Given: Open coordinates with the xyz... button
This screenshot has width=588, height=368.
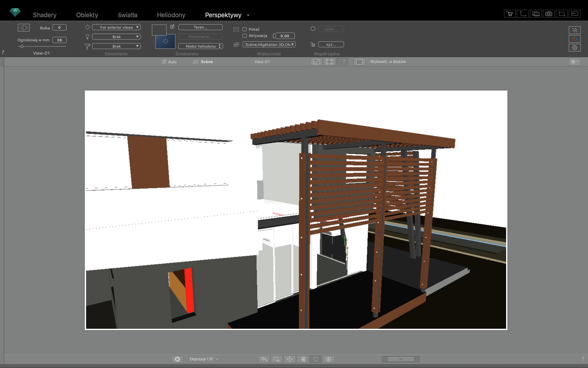Looking at the screenshot, I should click(331, 44).
